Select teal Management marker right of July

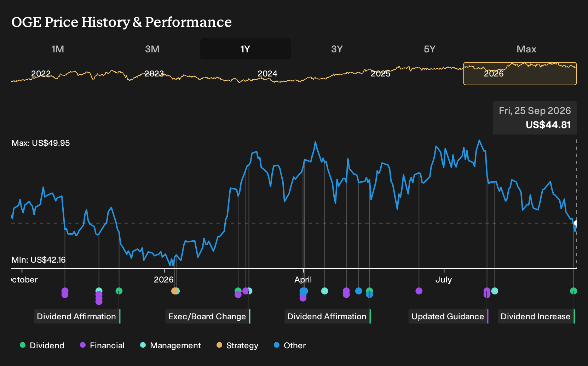(x=495, y=291)
